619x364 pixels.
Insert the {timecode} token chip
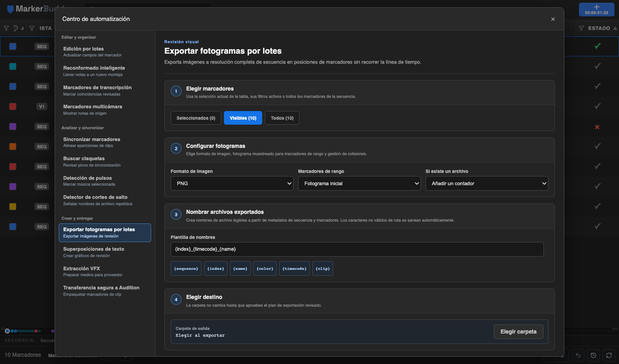pyautogui.click(x=294, y=268)
